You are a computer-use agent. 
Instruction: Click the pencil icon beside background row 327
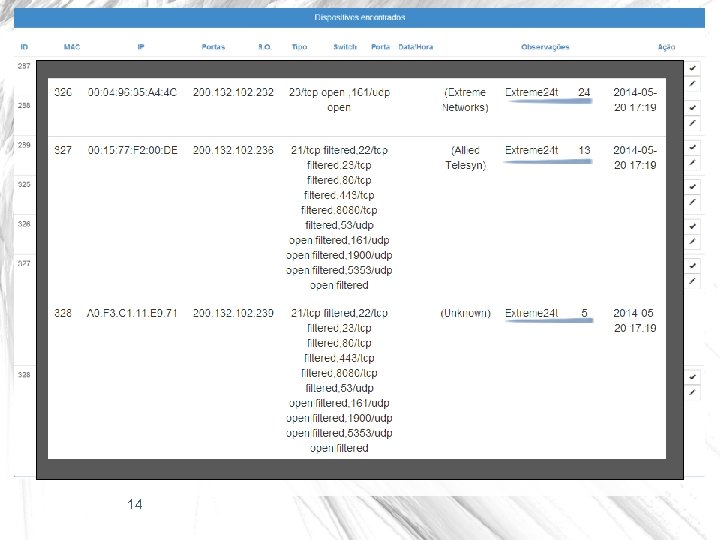coord(692,281)
